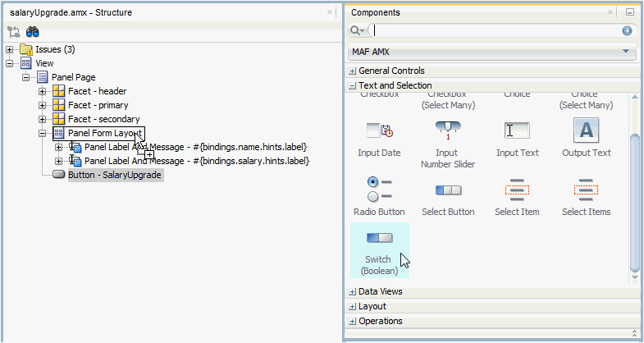Expand the Layout section
The height and width of the screenshot is (343, 644).
pyautogui.click(x=353, y=307)
